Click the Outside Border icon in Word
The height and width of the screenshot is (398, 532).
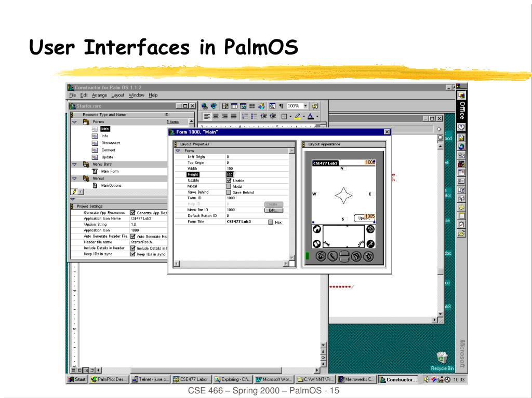point(284,116)
